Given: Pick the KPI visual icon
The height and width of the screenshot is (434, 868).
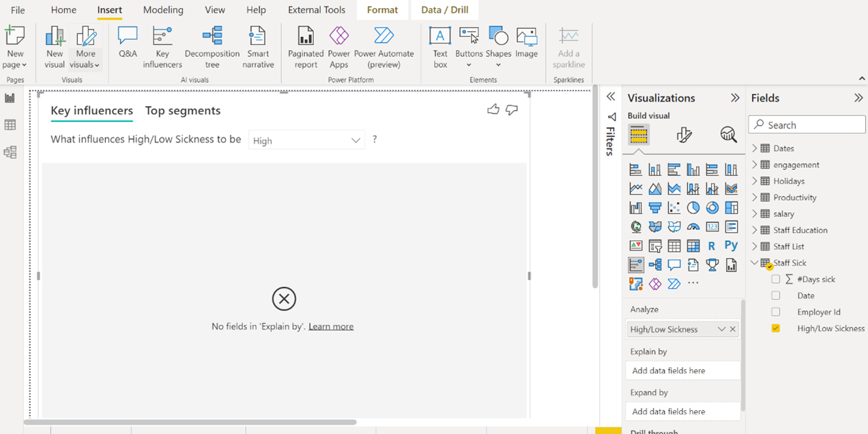Looking at the screenshot, I should pos(635,246).
